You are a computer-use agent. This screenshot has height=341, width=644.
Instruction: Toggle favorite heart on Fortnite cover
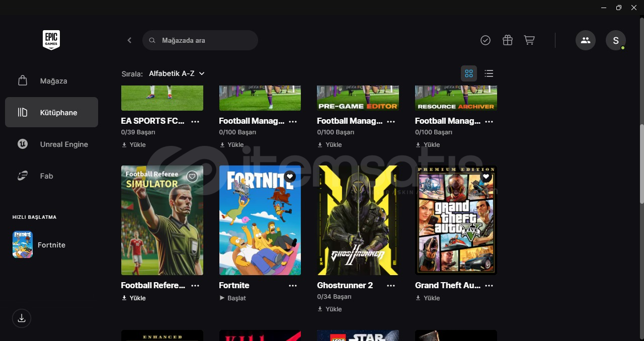tap(290, 177)
